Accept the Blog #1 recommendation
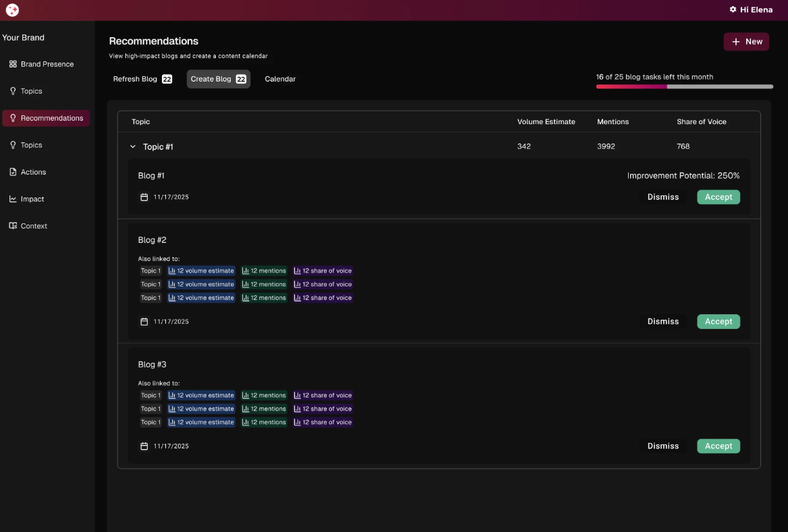Viewport: 788px width, 532px height. [x=718, y=197]
